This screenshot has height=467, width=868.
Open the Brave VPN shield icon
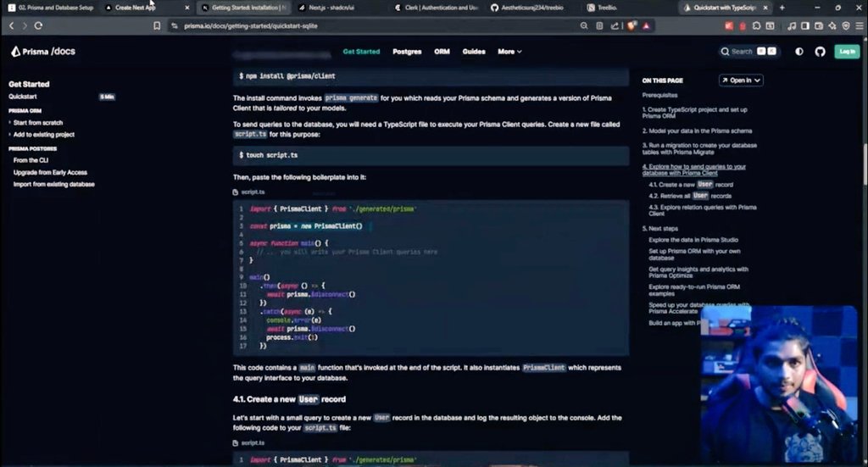(x=846, y=26)
